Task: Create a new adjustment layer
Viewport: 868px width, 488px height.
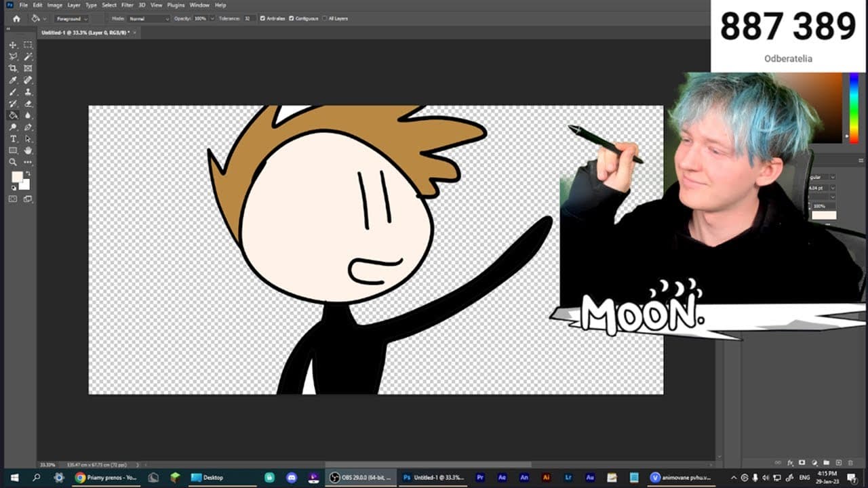Action: tap(814, 462)
